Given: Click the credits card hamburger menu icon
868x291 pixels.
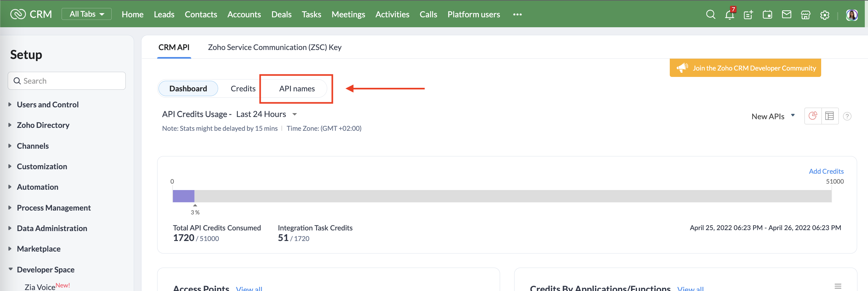Looking at the screenshot, I should tap(838, 286).
